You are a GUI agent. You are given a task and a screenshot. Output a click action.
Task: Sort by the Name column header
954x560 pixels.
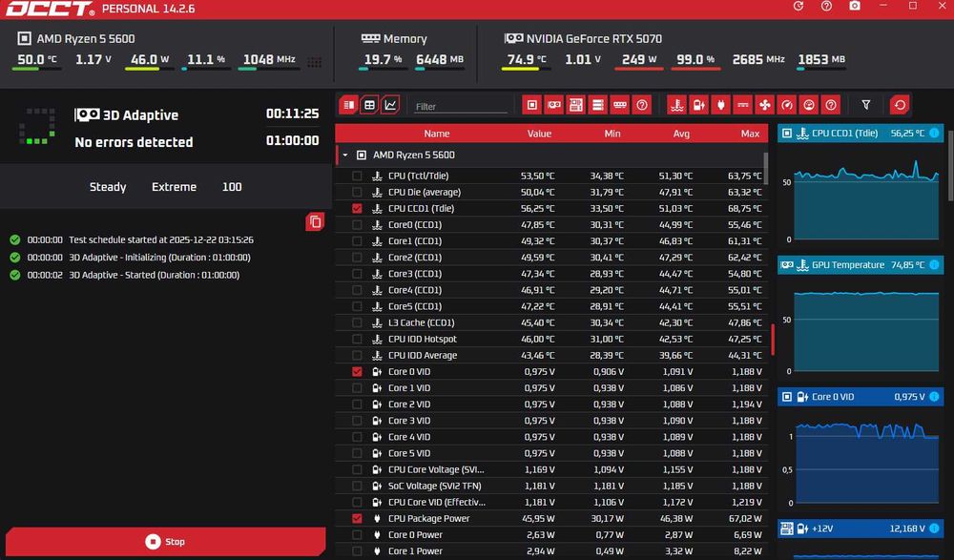pyautogui.click(x=437, y=134)
